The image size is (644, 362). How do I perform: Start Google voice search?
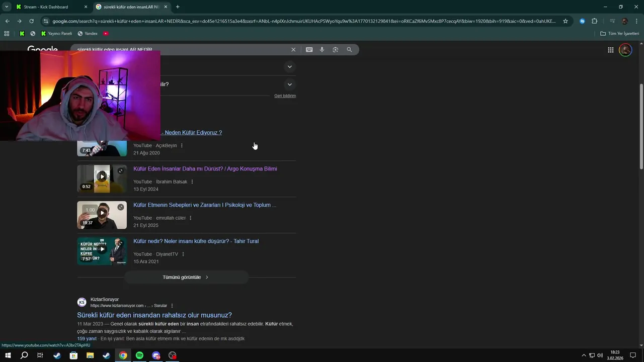click(322, 50)
